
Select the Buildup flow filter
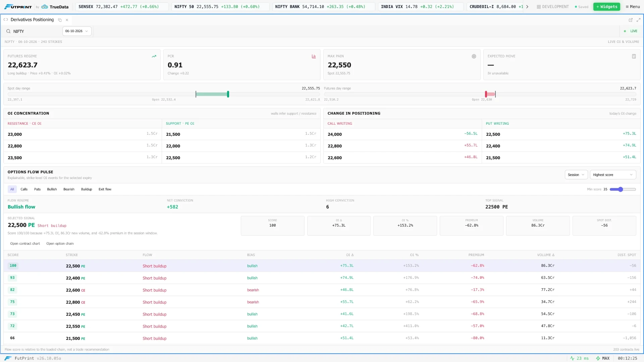pyautogui.click(x=87, y=189)
